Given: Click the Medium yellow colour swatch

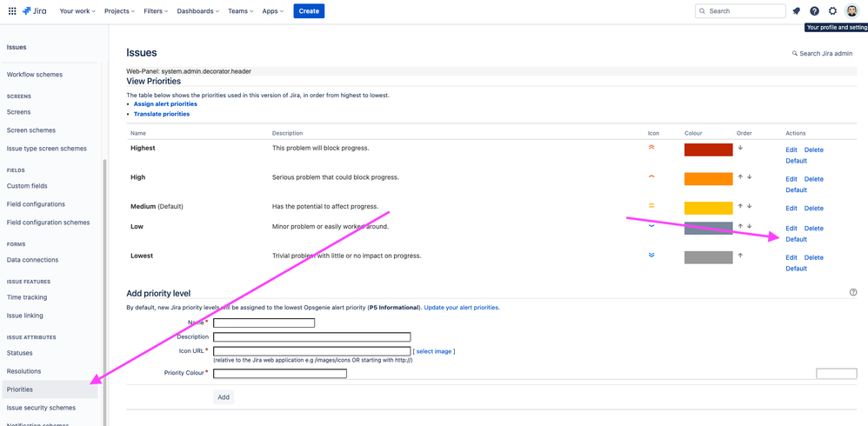Looking at the screenshot, I should click(709, 208).
